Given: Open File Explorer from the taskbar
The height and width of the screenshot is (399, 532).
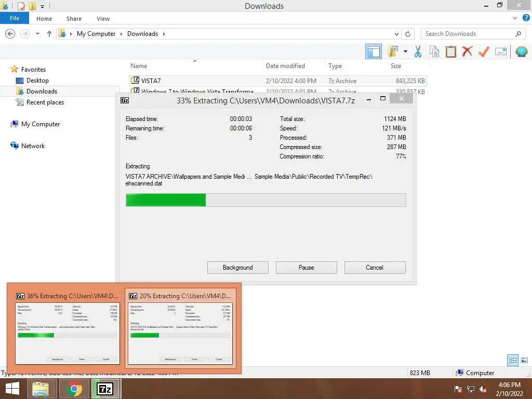Looking at the screenshot, I should [x=41, y=389].
